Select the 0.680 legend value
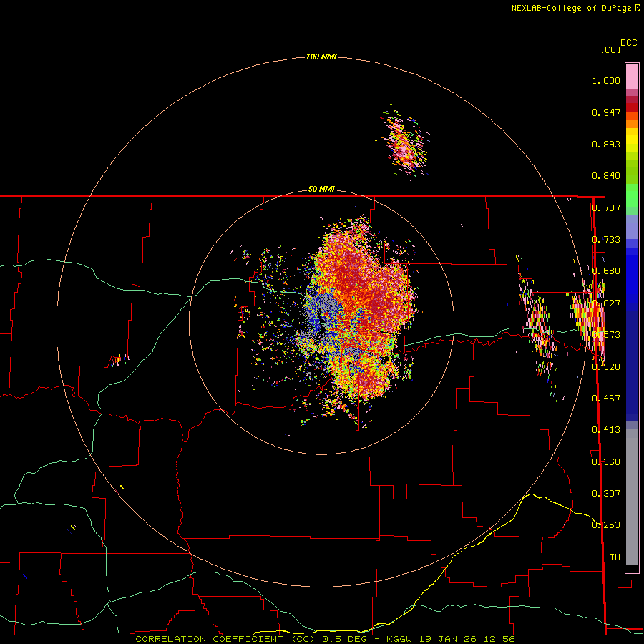644x644 pixels. (x=606, y=271)
